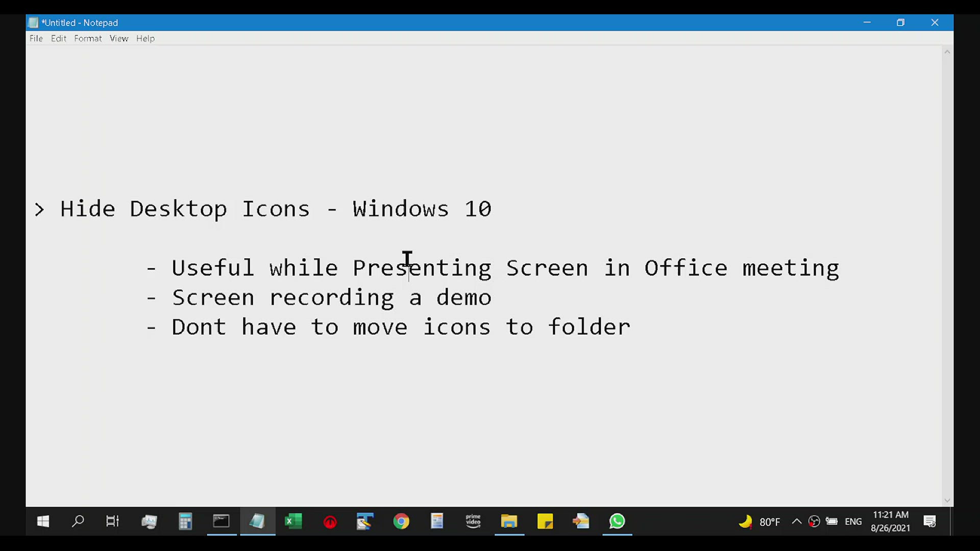Screen dimensions: 980x551
Task: Click the Help menu item
Action: click(x=145, y=38)
